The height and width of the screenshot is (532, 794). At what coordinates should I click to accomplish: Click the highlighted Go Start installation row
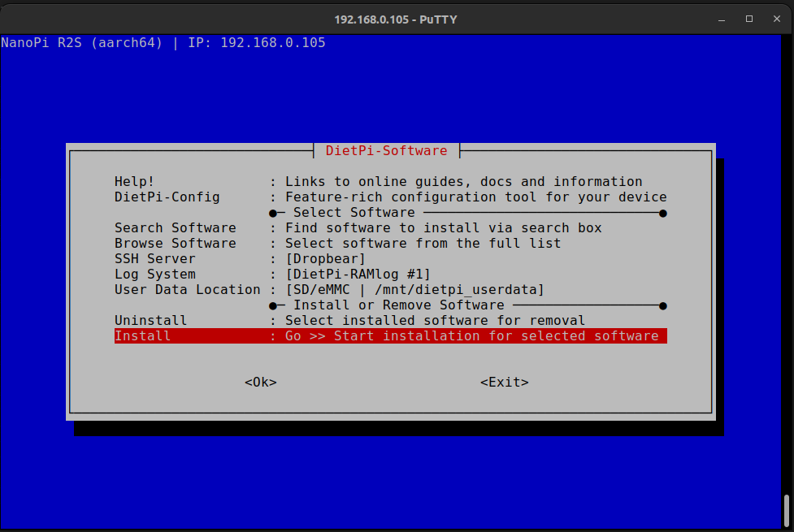[x=471, y=335]
